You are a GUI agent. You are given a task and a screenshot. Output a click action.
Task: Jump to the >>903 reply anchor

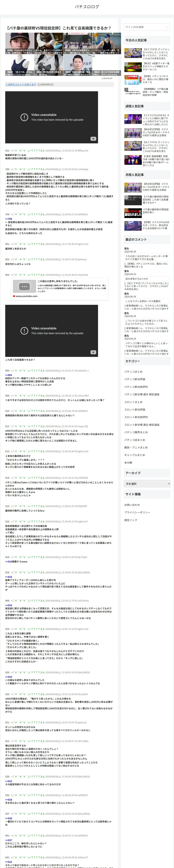pyautogui.click(x=8, y=375)
